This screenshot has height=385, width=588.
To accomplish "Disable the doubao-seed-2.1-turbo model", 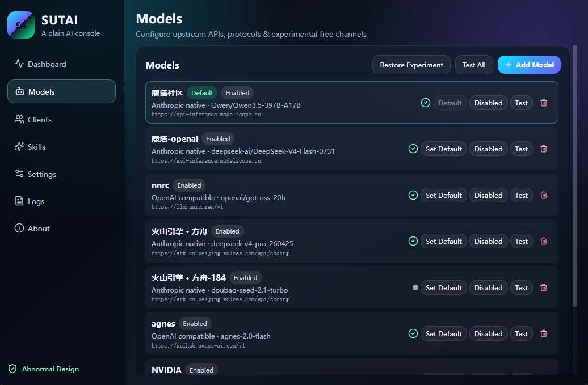I will point(488,287).
